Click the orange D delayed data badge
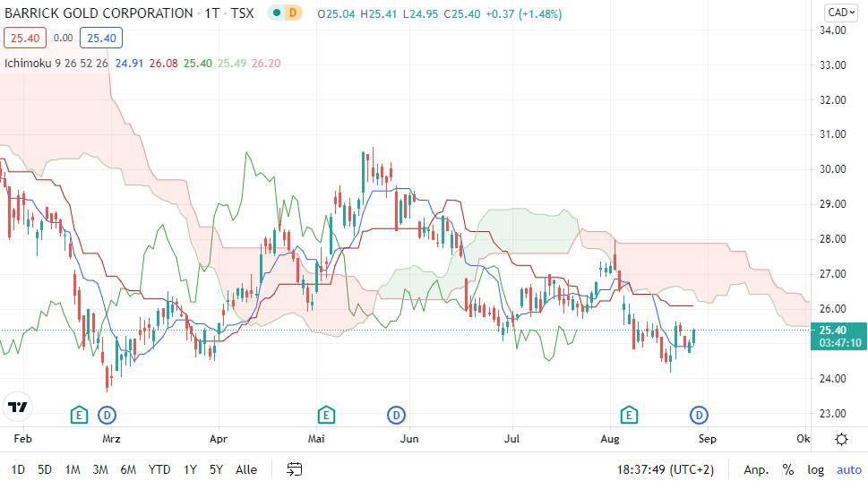 tap(293, 13)
